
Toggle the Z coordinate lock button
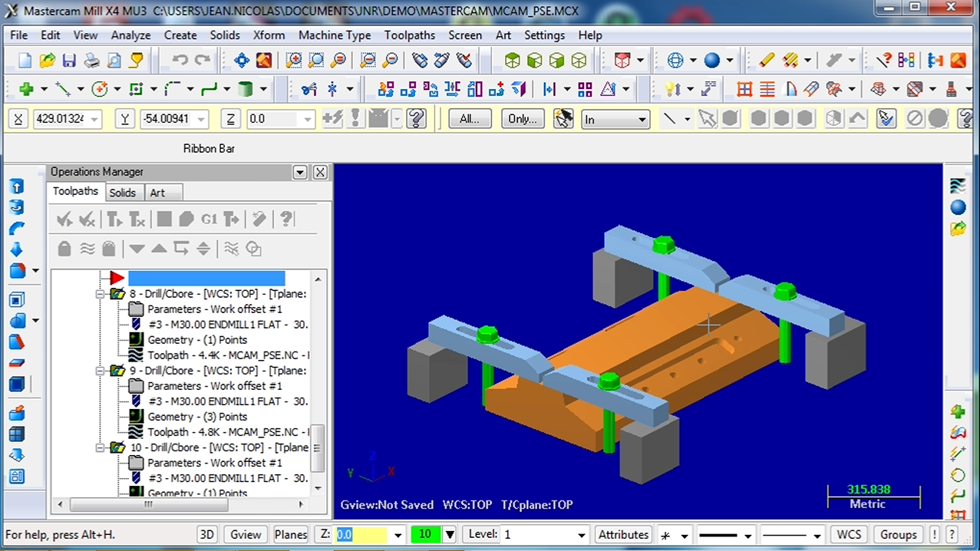230,119
